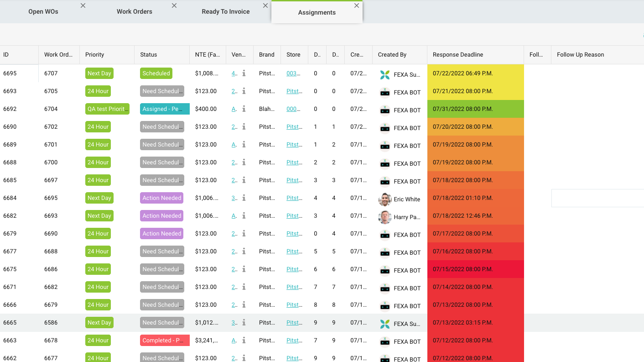Image resolution: width=644 pixels, height=362 pixels.
Task: Close the Ready To Invoice tab
Action: [x=265, y=5]
